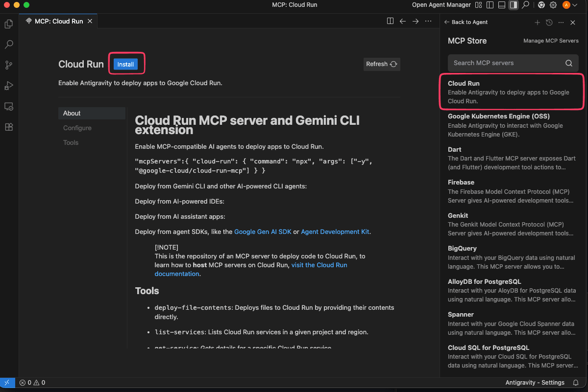Open the Extensions view

[x=9, y=127]
